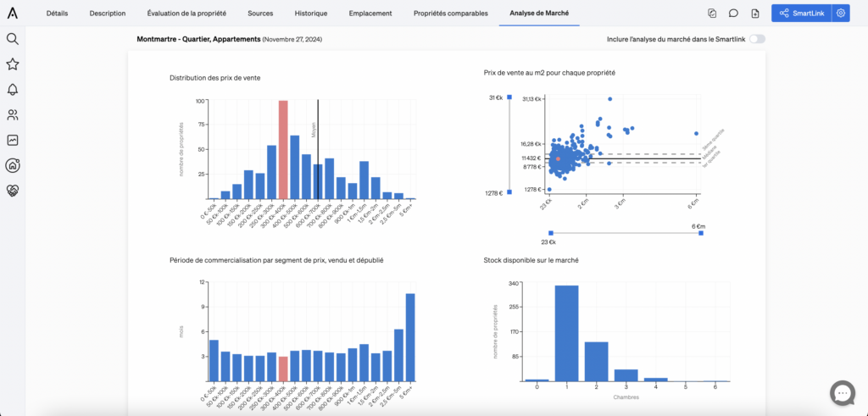Toggle include market analysis in Smartlink
Viewport: 868px width, 416px height.
(757, 39)
